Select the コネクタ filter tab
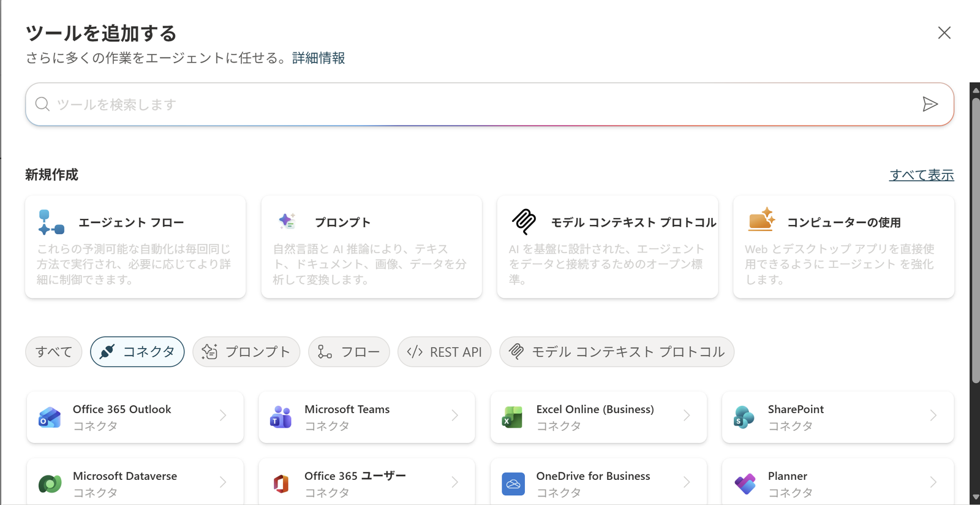 137,352
